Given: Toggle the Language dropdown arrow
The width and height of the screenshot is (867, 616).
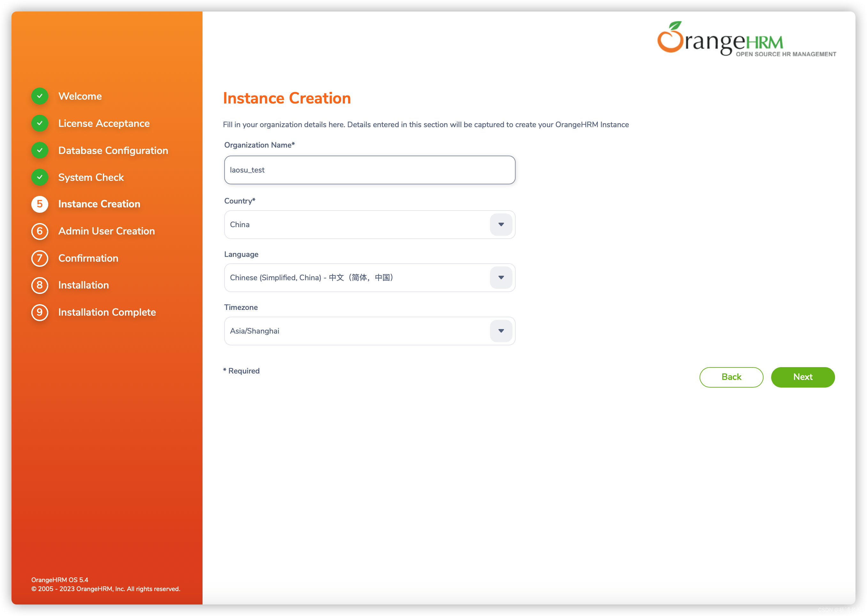Looking at the screenshot, I should [x=501, y=277].
